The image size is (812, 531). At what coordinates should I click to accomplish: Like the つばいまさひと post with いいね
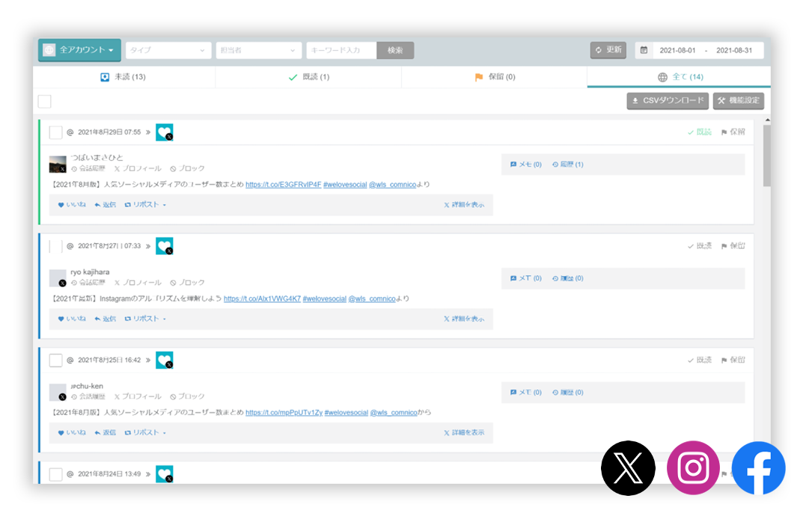[x=72, y=205]
